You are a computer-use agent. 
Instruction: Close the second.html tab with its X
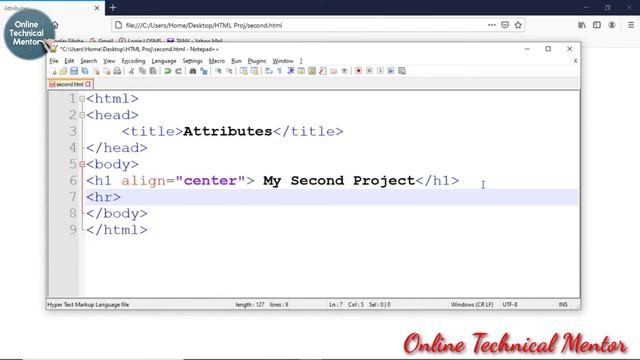click(88, 84)
